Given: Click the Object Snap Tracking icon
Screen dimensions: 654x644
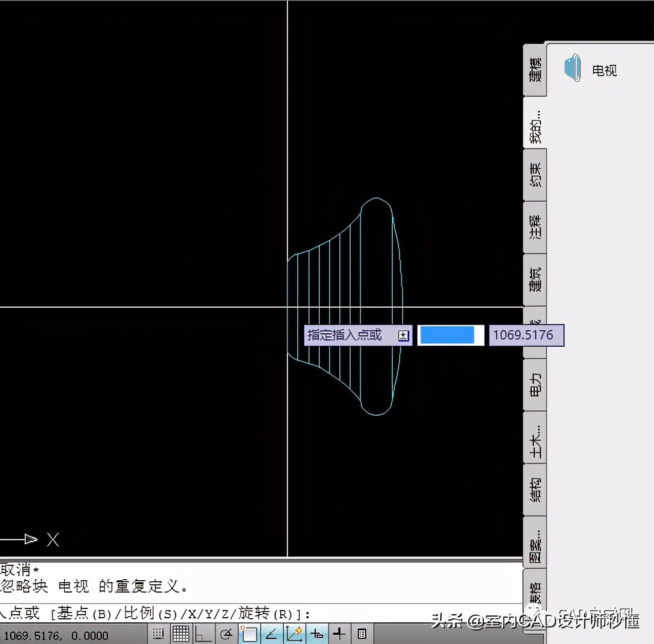Looking at the screenshot, I should pyautogui.click(x=271, y=634).
